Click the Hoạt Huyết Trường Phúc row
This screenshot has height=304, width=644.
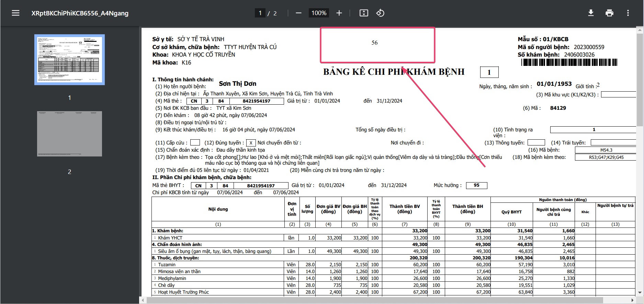click(x=393, y=292)
